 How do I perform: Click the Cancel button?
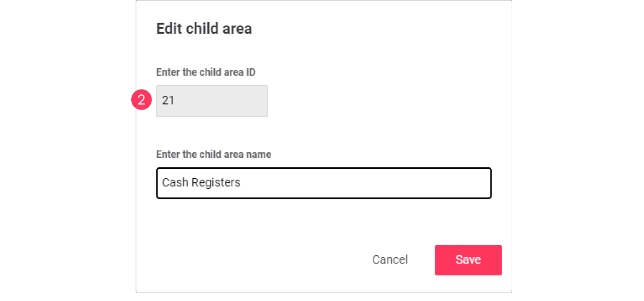[x=390, y=260]
